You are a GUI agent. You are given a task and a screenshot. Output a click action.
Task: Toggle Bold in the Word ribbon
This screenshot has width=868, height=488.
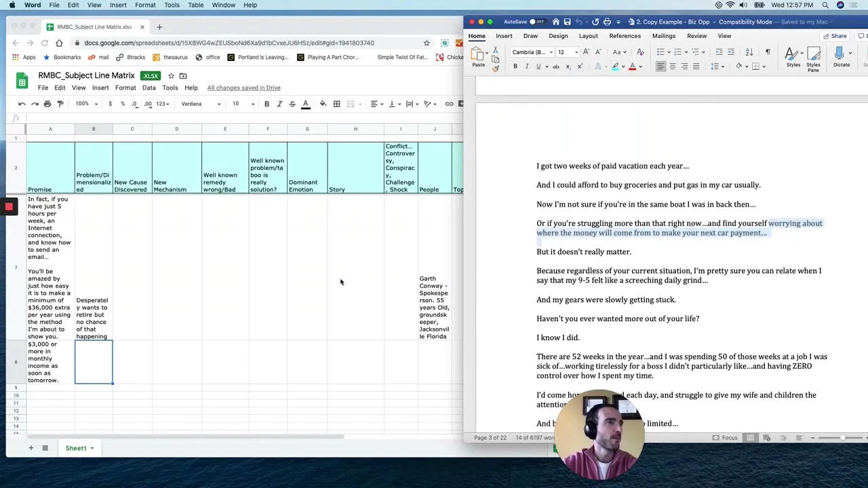515,66
